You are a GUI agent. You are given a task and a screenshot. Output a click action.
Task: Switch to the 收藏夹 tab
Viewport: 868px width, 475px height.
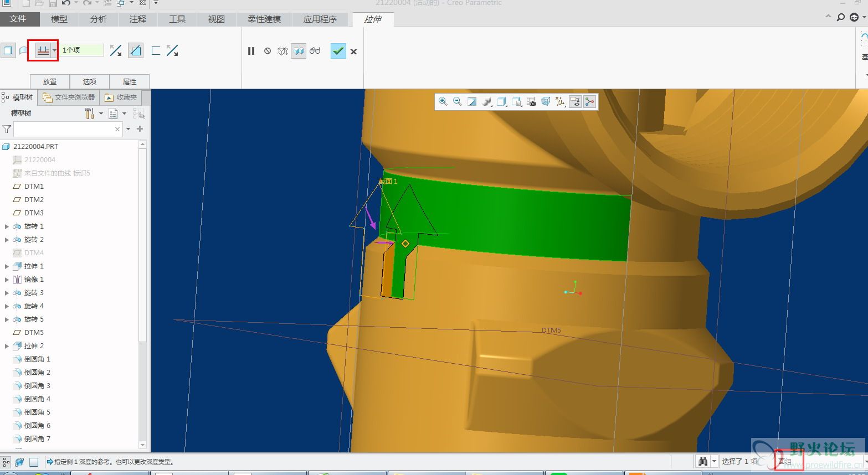(x=121, y=97)
